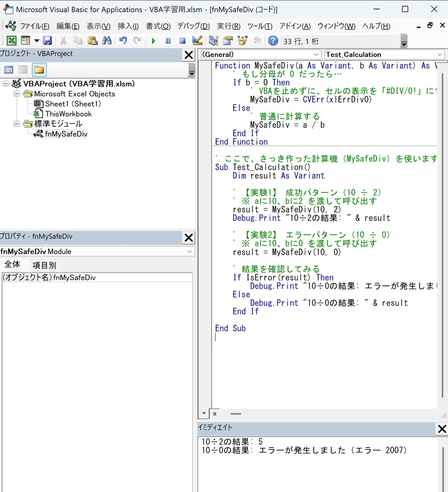Viewport: 448px width, 492px height.
Task: Click the View Object icon in Project panel
Action: [23, 69]
